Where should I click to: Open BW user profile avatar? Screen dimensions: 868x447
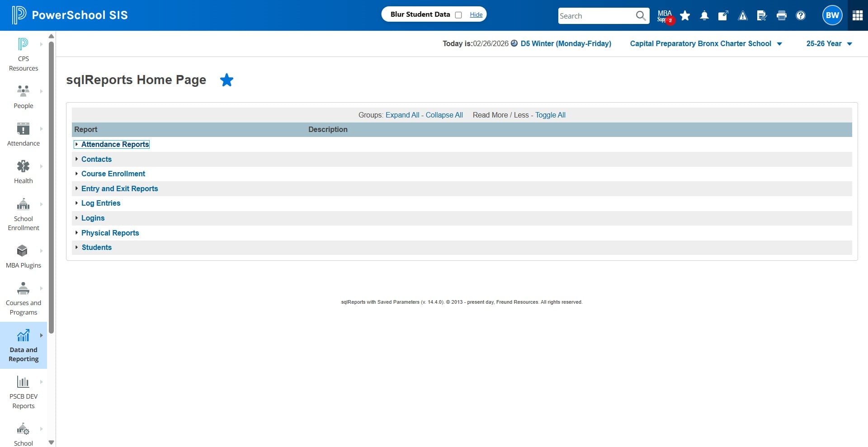(832, 15)
